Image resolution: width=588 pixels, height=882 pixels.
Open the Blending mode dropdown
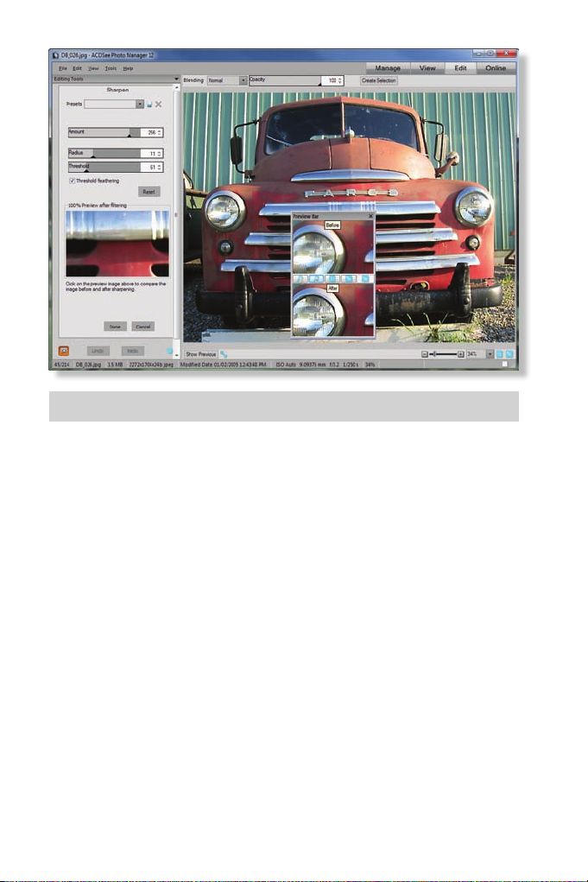pos(243,80)
